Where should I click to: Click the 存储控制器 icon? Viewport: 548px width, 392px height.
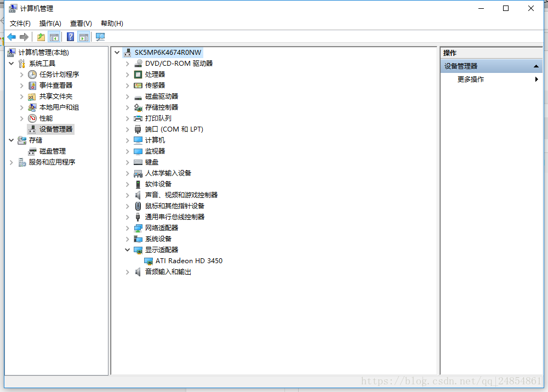(139, 107)
